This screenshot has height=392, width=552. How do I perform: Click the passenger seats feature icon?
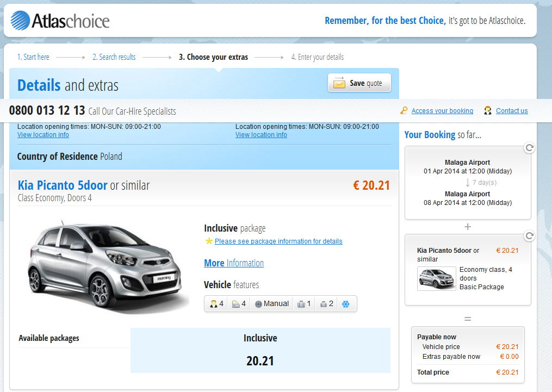tap(213, 304)
